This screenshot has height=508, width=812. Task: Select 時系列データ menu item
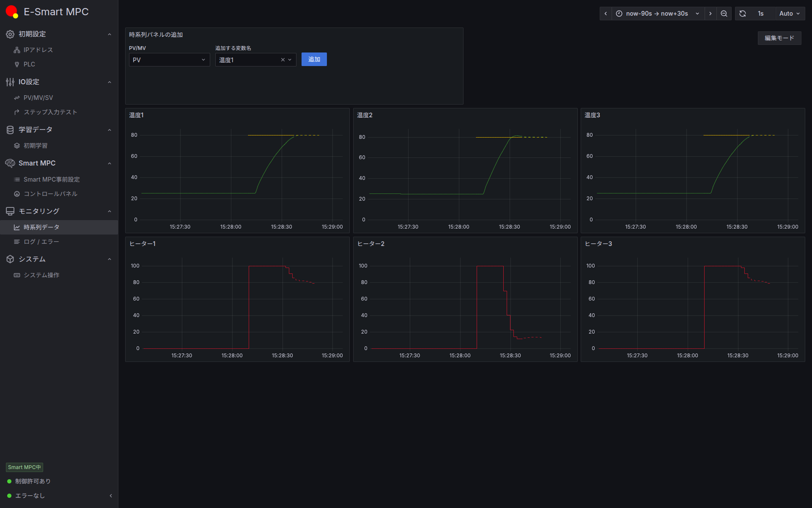tap(59, 227)
